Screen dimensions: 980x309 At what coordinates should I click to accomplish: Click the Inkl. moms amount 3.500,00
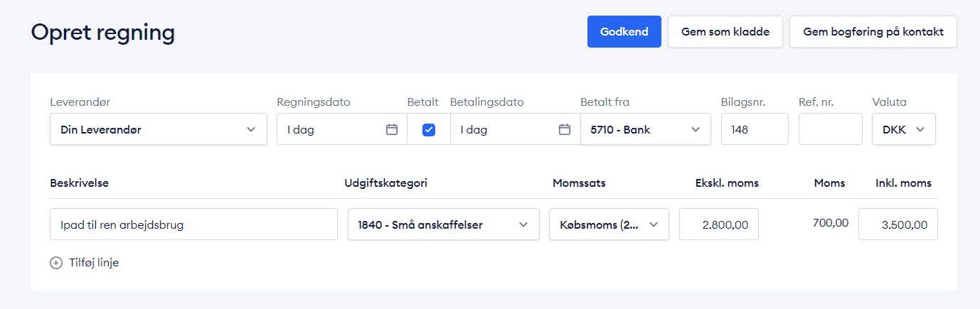[x=898, y=224]
